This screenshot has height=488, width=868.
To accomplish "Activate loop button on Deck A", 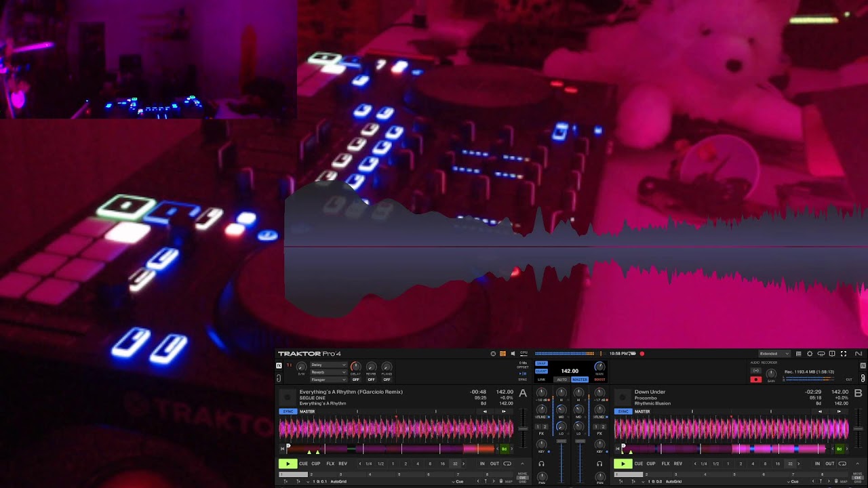I will 507,464.
